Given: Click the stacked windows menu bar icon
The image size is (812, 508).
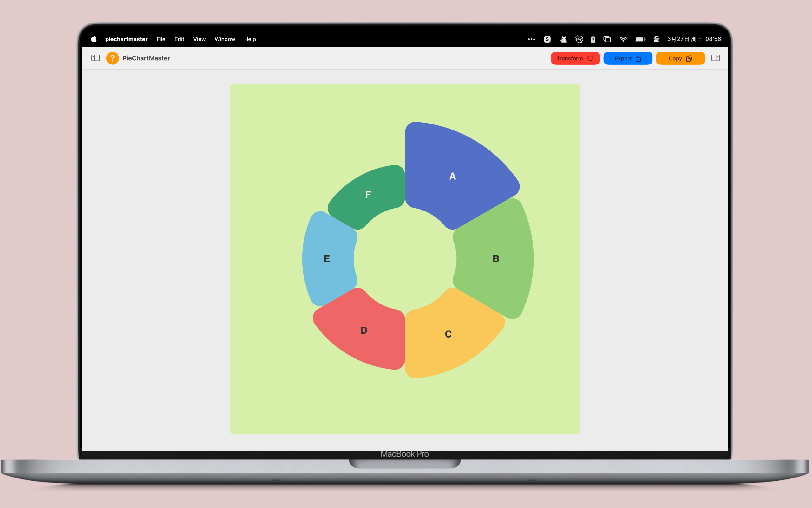Looking at the screenshot, I should pyautogui.click(x=607, y=39).
